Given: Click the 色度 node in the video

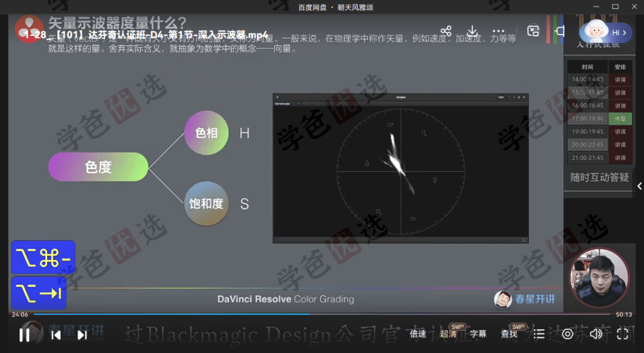Looking at the screenshot, I should pos(98,167).
